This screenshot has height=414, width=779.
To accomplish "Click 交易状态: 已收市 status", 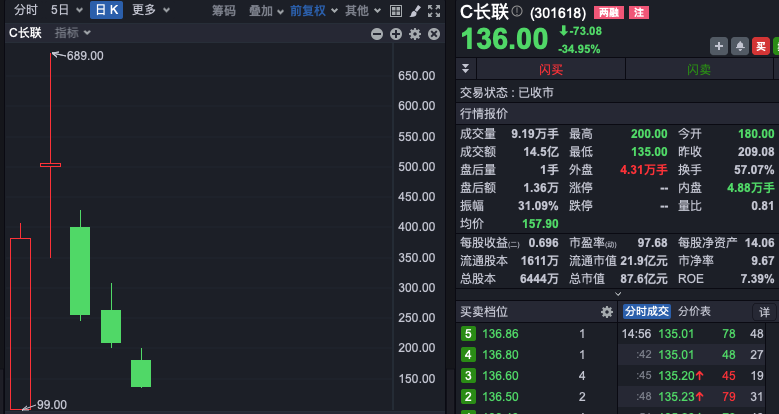I will point(507,92).
